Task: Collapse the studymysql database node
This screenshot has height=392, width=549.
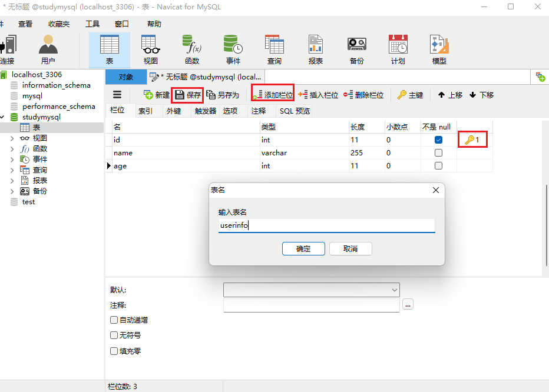Action: tap(3, 117)
